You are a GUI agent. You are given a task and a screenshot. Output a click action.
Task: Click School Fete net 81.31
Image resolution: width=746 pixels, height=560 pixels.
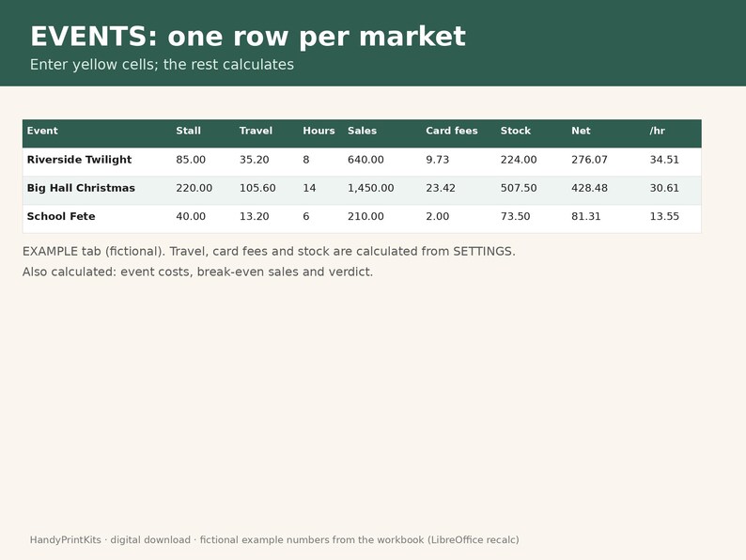(586, 216)
